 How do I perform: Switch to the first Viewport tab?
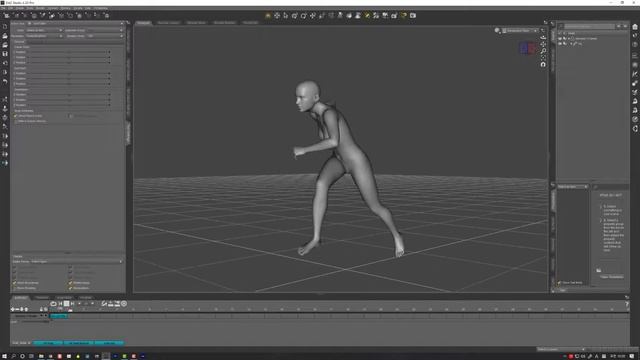[143, 23]
